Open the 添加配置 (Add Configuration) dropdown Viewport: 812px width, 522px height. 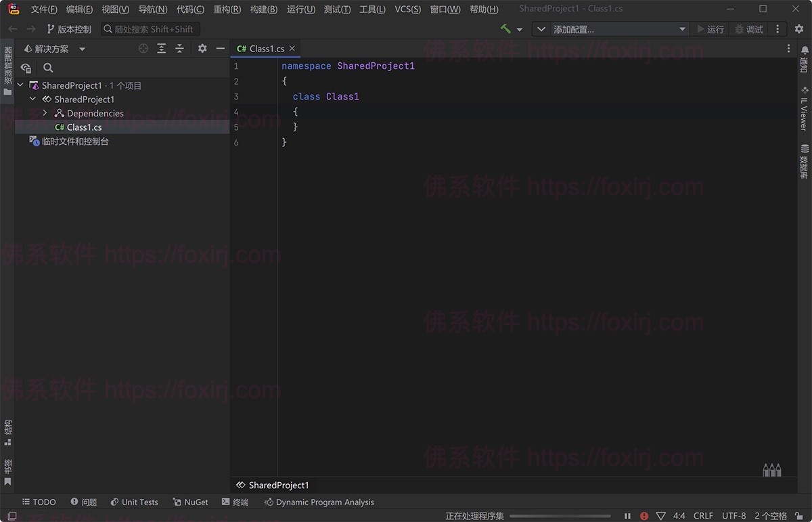tap(609, 28)
